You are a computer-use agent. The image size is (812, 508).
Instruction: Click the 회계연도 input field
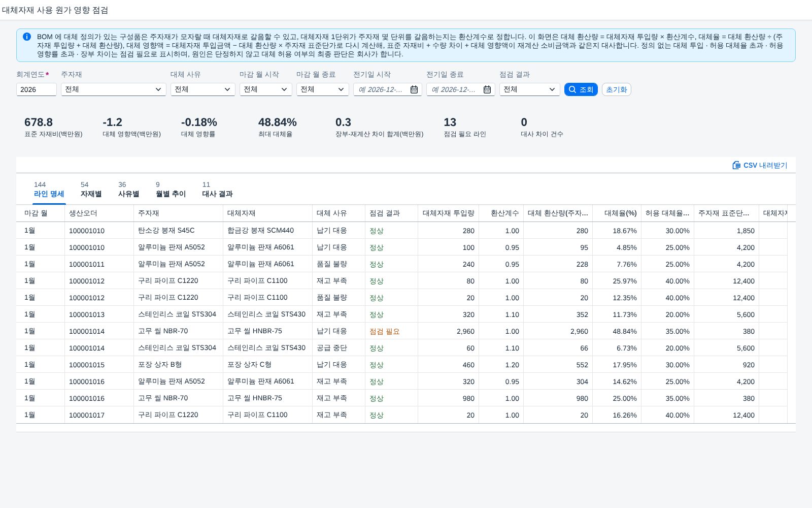click(37, 89)
